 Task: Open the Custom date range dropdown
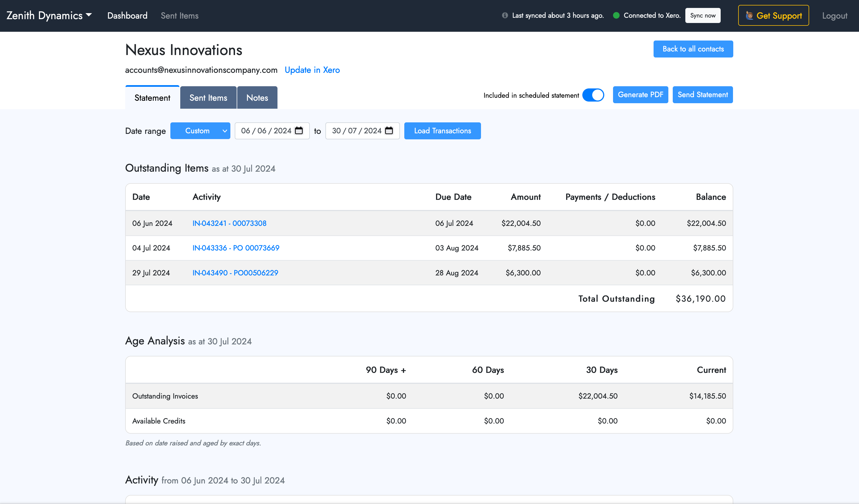(200, 131)
